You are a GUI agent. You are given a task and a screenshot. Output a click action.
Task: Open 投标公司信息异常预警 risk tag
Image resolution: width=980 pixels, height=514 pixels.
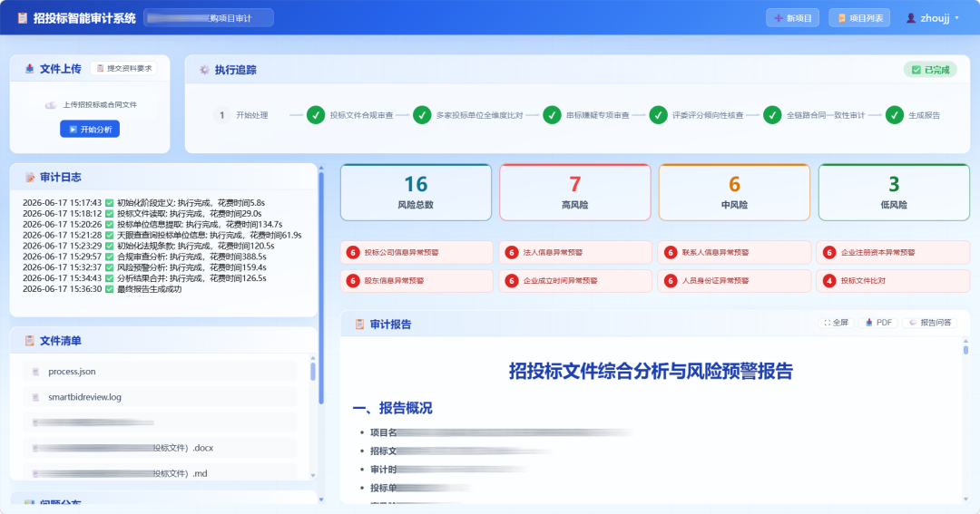416,252
